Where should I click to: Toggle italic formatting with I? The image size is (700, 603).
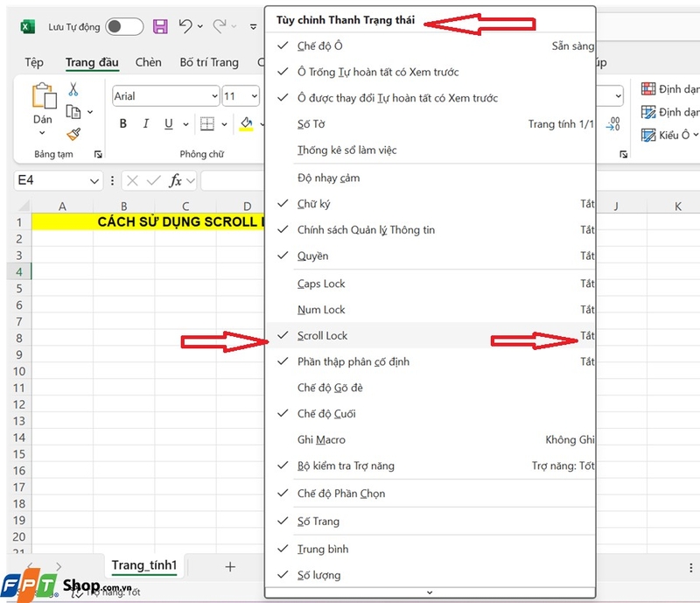pyautogui.click(x=145, y=123)
